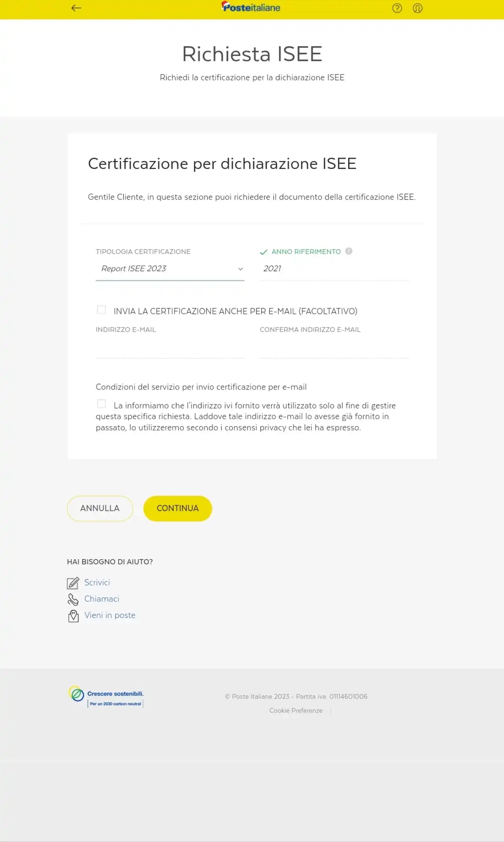Click the Anno Riferimento field showing 2021

click(335, 269)
